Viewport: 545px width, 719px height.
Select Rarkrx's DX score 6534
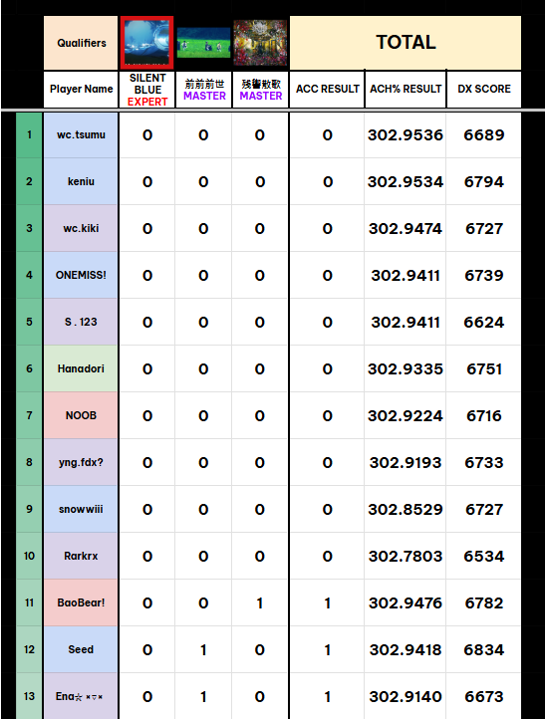coord(484,556)
